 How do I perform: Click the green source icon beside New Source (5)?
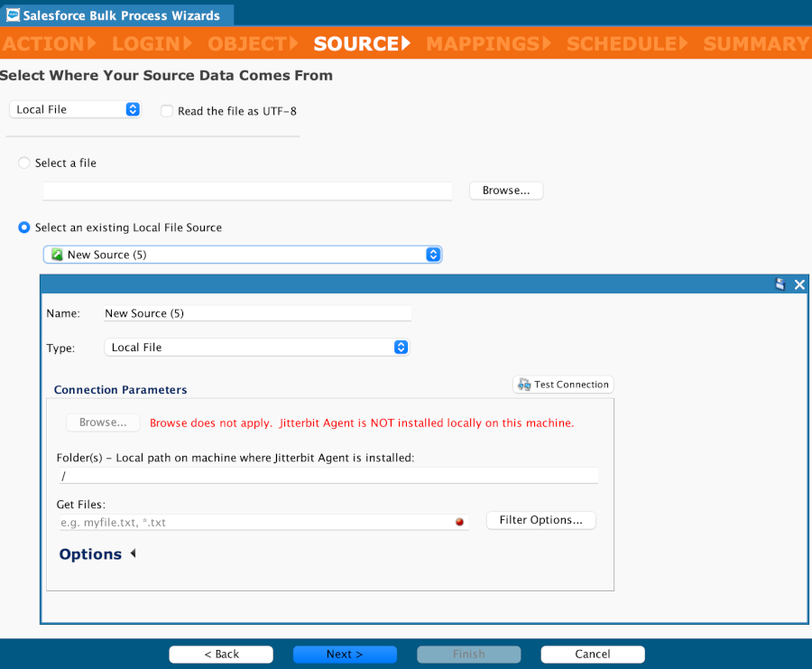(56, 256)
